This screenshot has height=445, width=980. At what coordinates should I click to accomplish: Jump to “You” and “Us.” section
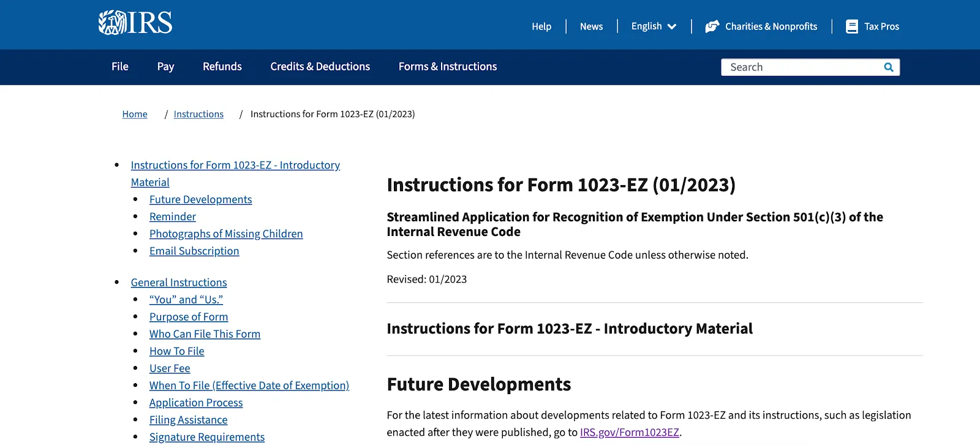coord(186,299)
